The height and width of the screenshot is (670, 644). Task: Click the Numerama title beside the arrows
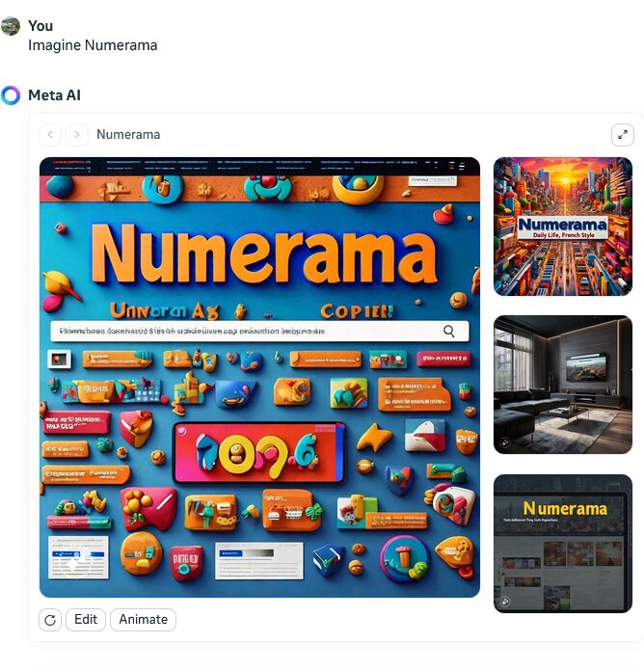pyautogui.click(x=128, y=135)
